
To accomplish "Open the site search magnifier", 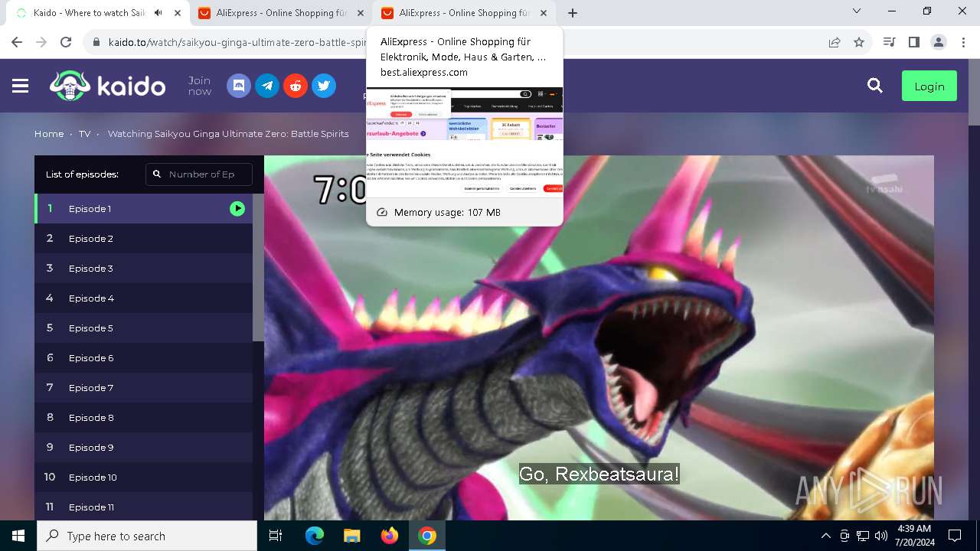I will click(x=875, y=86).
